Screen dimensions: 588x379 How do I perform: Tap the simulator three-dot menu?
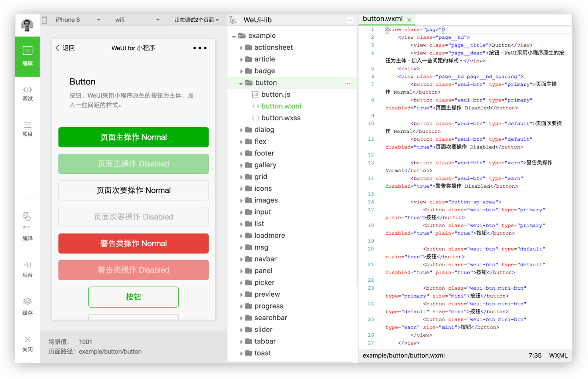coord(200,48)
